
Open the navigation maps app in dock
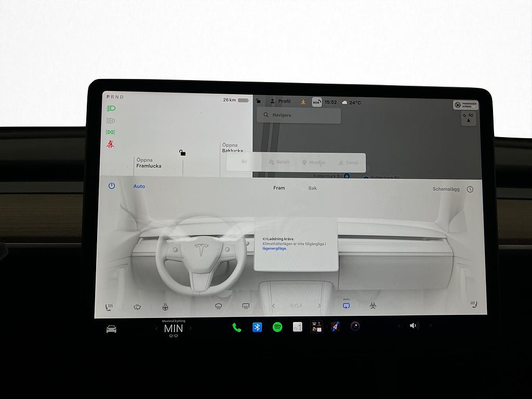click(x=335, y=326)
